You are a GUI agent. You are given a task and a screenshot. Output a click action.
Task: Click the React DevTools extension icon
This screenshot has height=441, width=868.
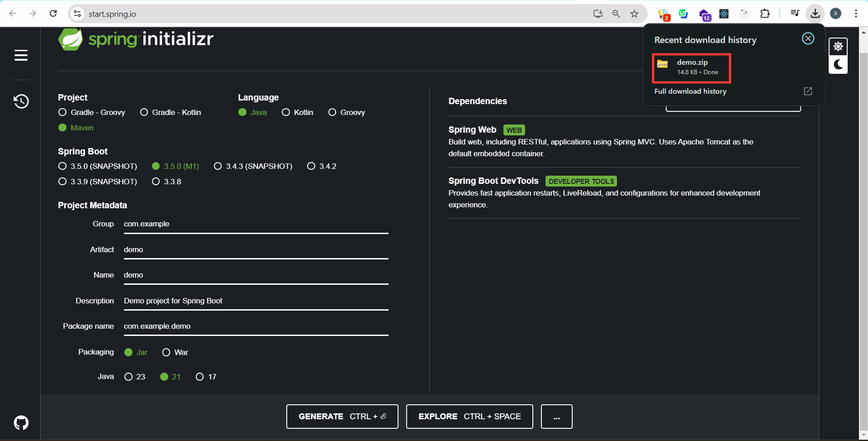[724, 14]
